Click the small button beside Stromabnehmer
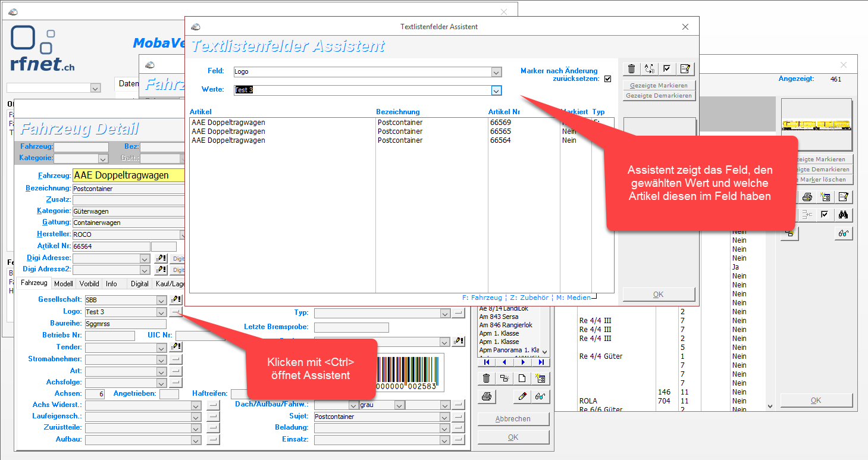 click(176, 359)
